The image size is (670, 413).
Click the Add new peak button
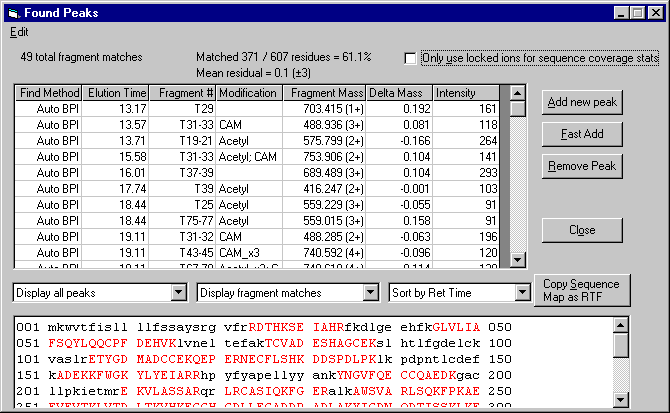tap(582, 102)
